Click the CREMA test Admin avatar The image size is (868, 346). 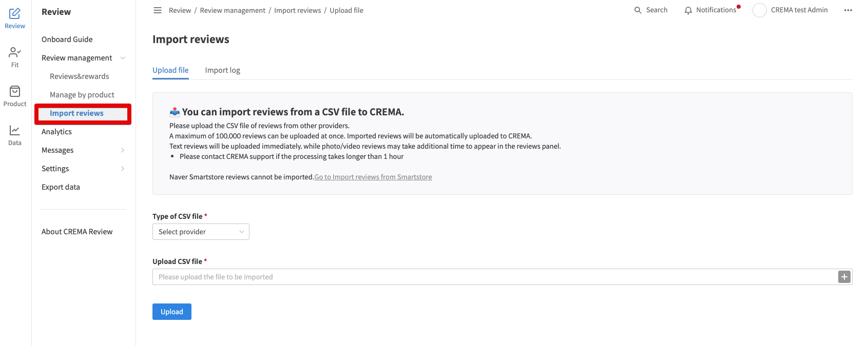760,10
